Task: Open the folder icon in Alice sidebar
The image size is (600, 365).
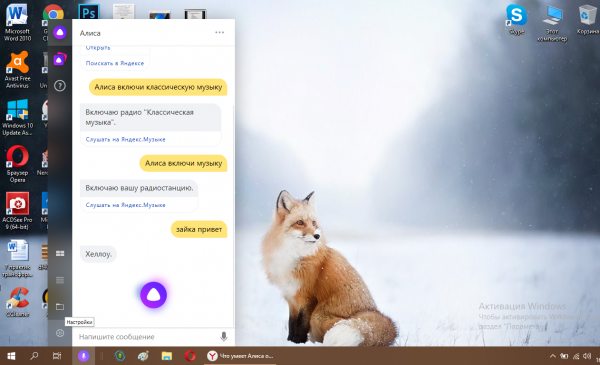Action: point(60,306)
